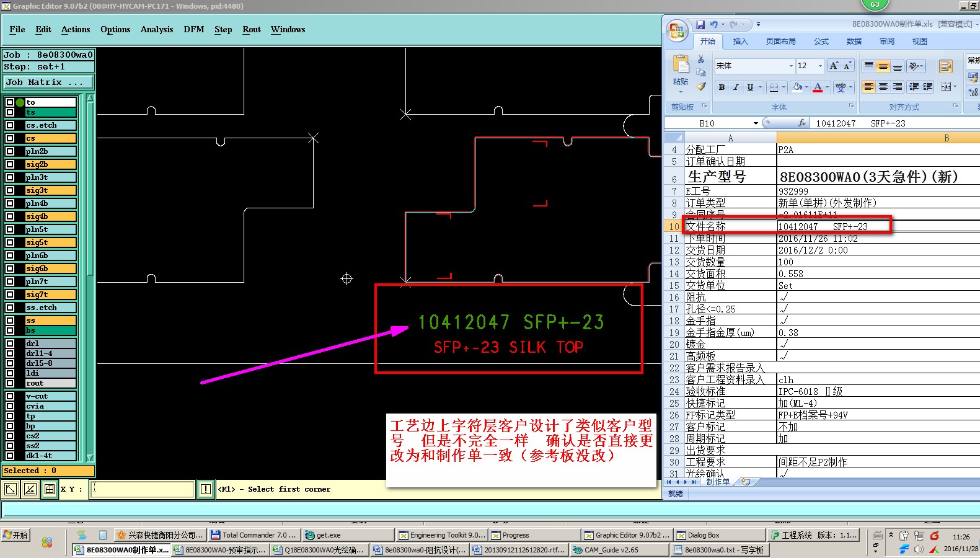Image resolution: width=980 pixels, height=558 pixels.
Task: Click the grid snap icon beside X Y
Action: (50, 489)
